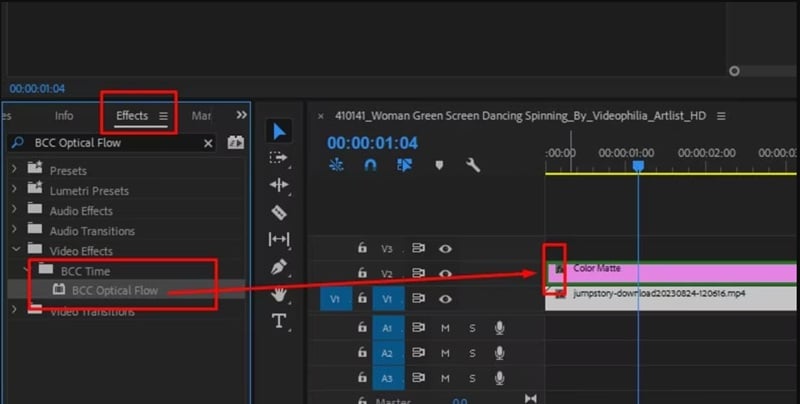Toggle sync lock on track A1
800x404 pixels.
click(418, 327)
